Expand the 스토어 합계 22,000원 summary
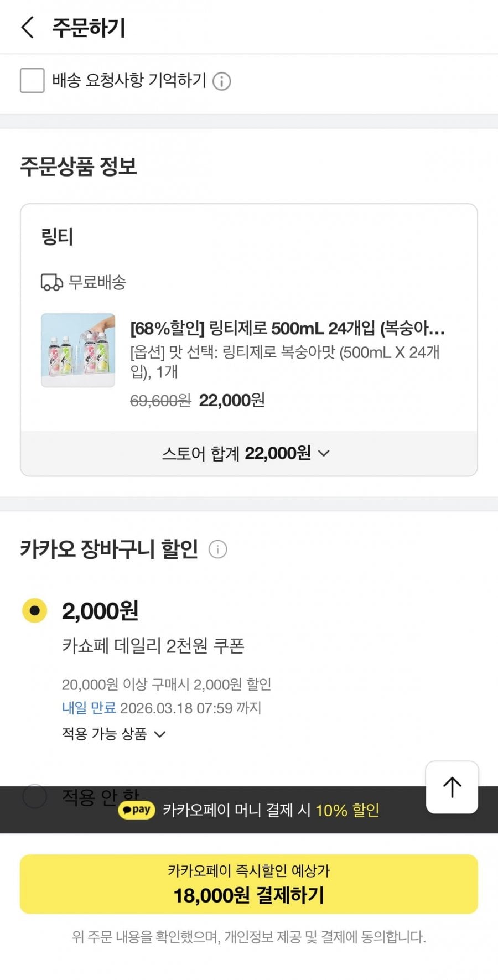 (x=246, y=453)
